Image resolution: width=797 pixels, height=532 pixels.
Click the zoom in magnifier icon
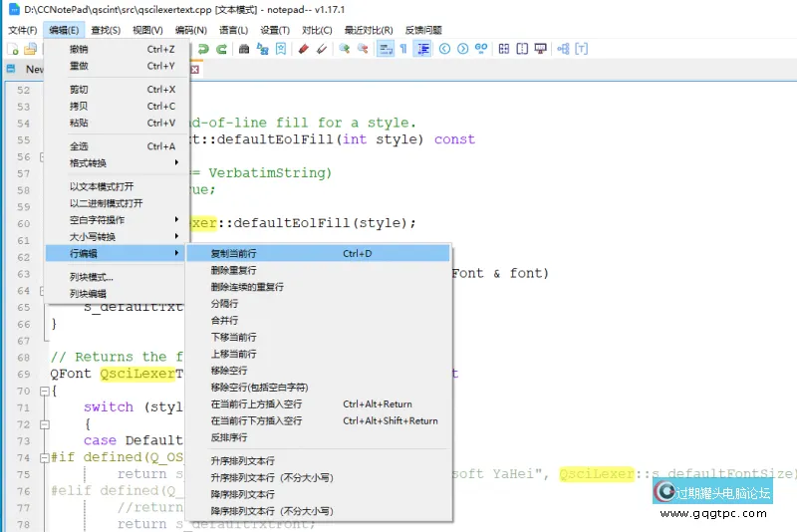[x=344, y=49]
